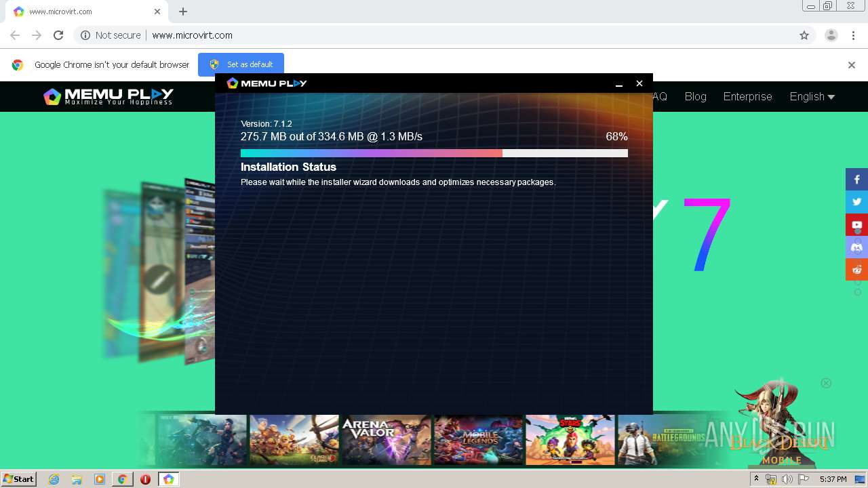This screenshot has height=488, width=868.
Task: Open the first game thumbnail on left
Action: tap(202, 440)
